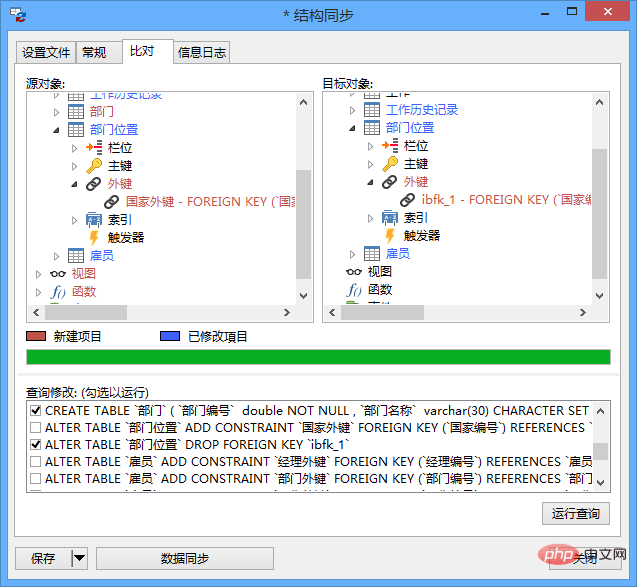Click the 运行查询 button

pyautogui.click(x=576, y=513)
